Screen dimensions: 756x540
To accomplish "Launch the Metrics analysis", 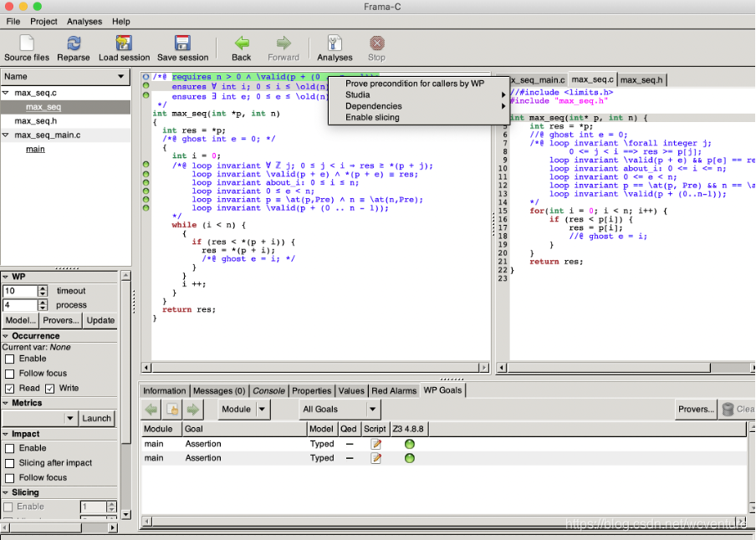I will coord(96,418).
